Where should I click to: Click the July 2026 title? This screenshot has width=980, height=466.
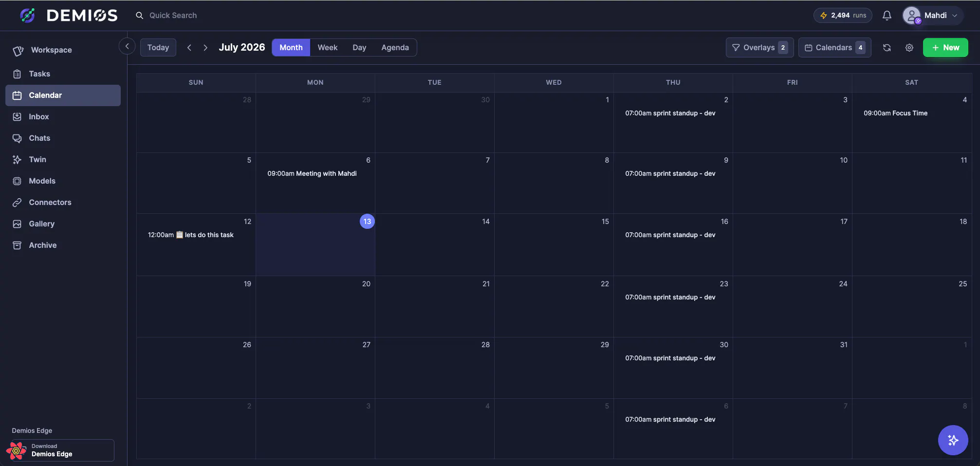(x=242, y=48)
